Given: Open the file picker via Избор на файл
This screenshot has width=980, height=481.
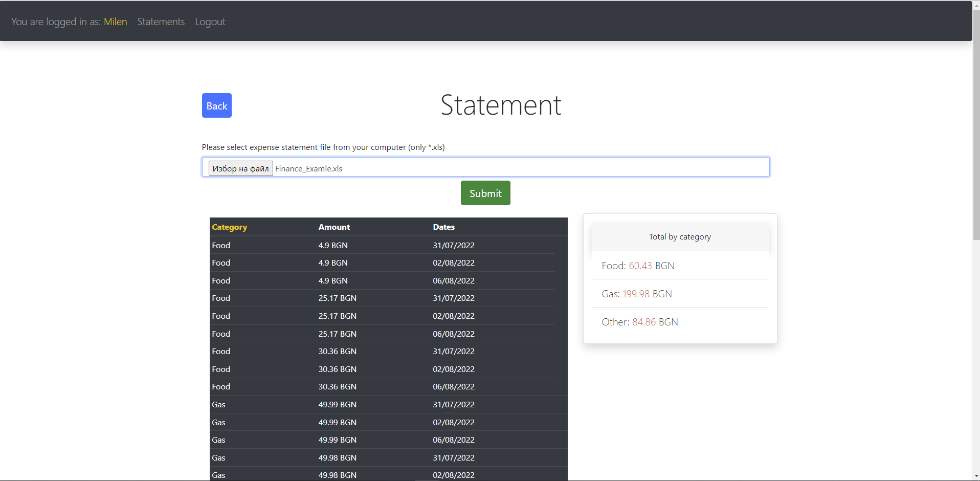Looking at the screenshot, I should (x=240, y=168).
